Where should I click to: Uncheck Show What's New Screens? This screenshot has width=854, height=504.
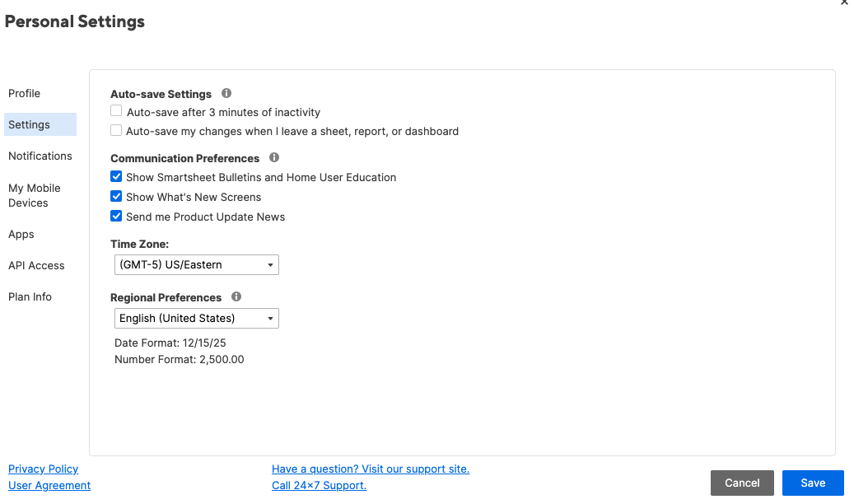click(117, 197)
